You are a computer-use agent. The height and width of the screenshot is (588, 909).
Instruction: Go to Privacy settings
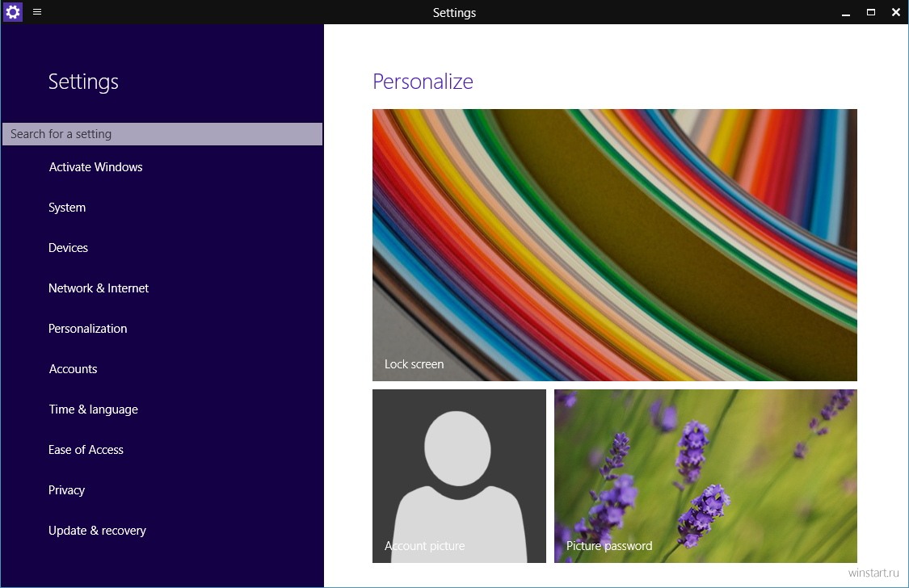click(67, 490)
